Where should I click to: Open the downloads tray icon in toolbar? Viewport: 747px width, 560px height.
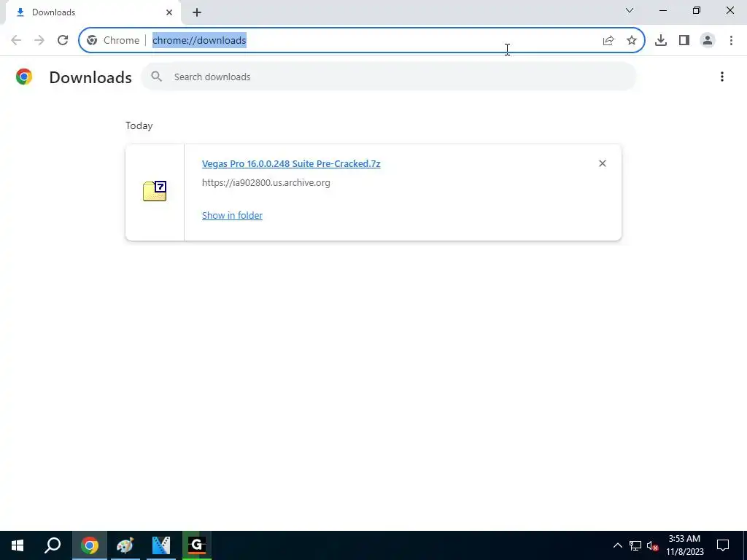(x=661, y=41)
